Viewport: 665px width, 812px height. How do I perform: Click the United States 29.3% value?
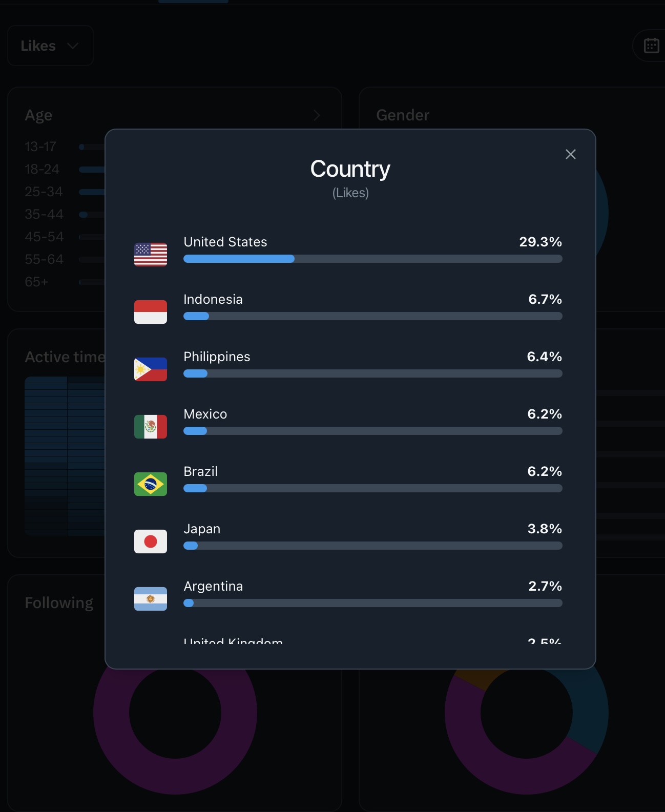[x=541, y=242]
